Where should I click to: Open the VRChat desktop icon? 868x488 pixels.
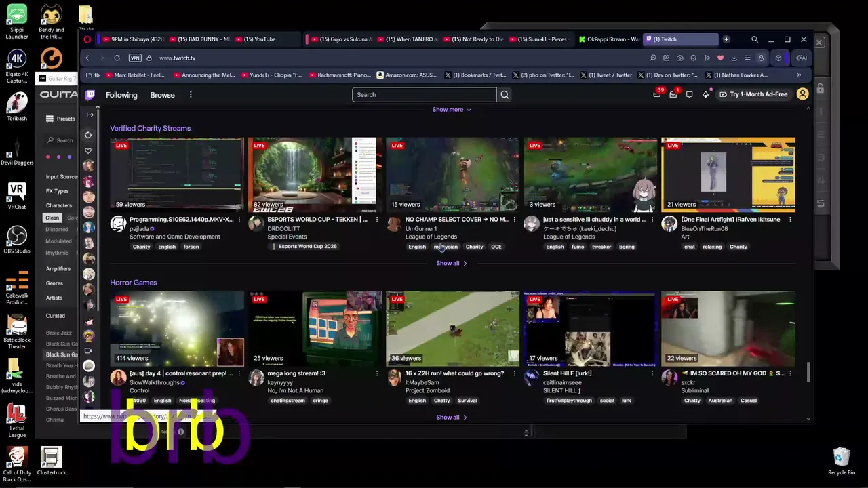point(17,195)
